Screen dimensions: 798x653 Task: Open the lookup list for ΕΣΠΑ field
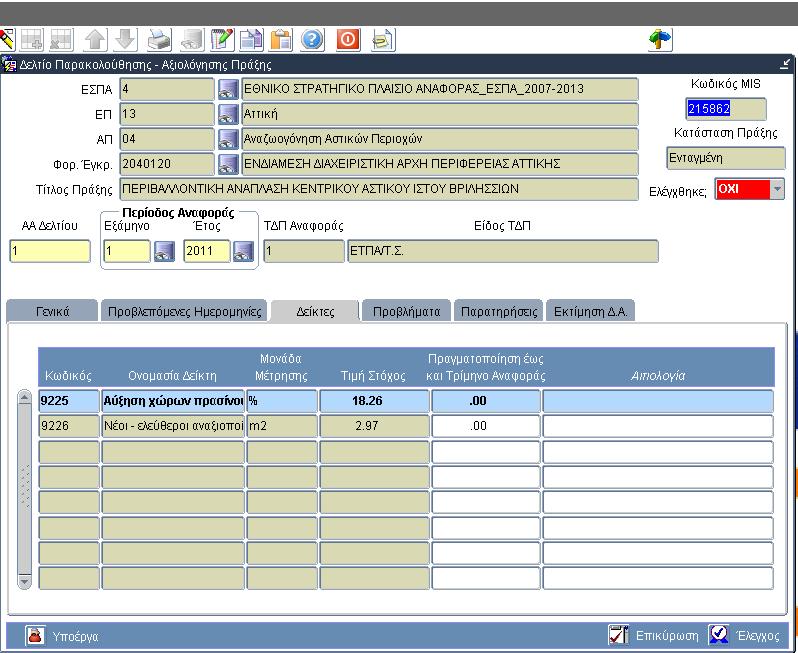tap(228, 89)
